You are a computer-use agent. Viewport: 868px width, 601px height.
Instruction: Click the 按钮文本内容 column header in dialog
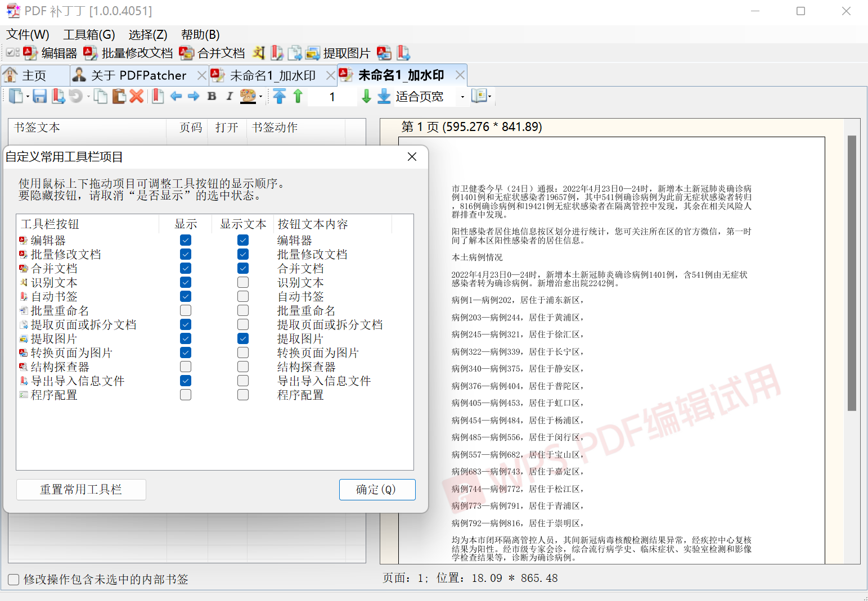click(332, 224)
